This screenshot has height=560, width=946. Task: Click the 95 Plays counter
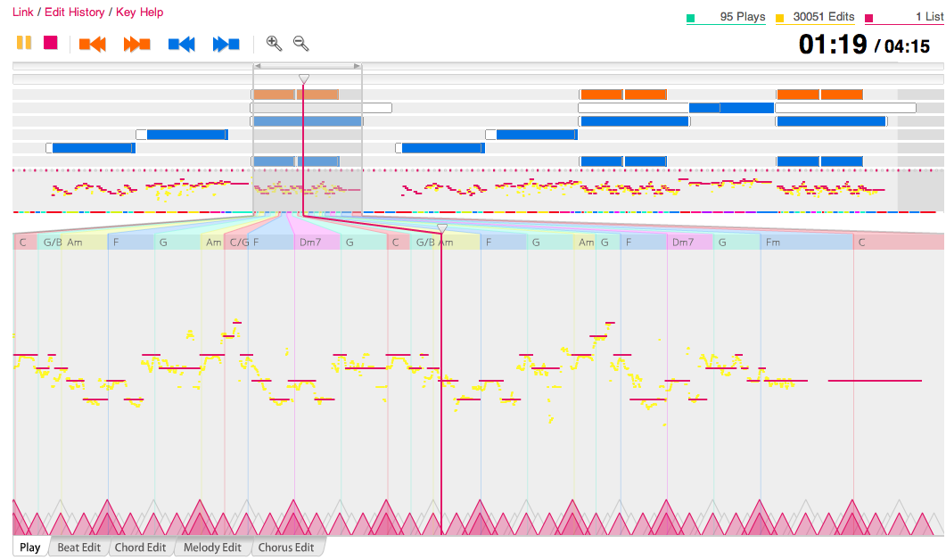727,18
